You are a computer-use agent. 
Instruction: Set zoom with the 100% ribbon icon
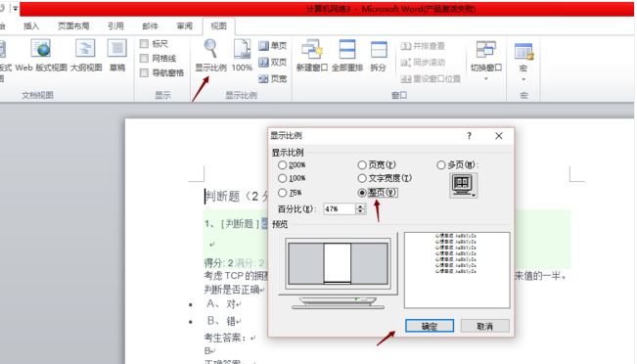242,56
